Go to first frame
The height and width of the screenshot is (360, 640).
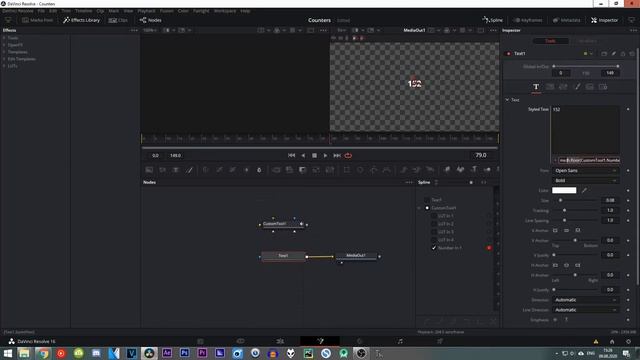coord(291,156)
